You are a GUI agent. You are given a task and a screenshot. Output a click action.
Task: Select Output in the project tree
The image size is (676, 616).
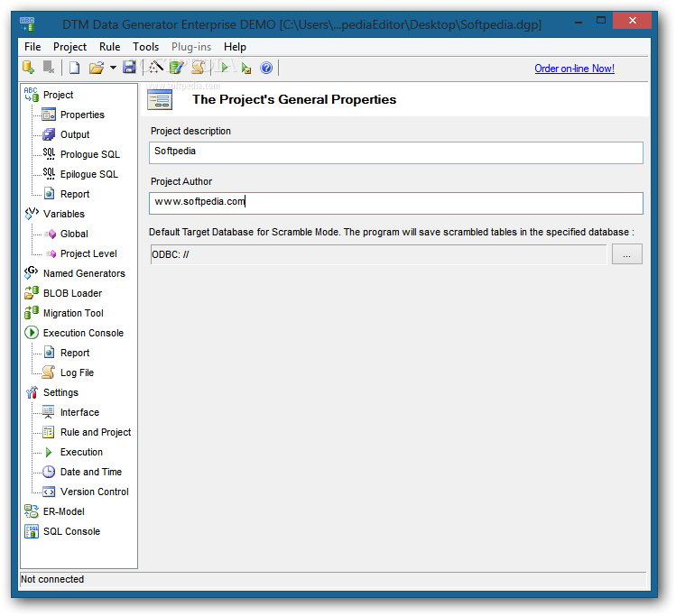(75, 134)
